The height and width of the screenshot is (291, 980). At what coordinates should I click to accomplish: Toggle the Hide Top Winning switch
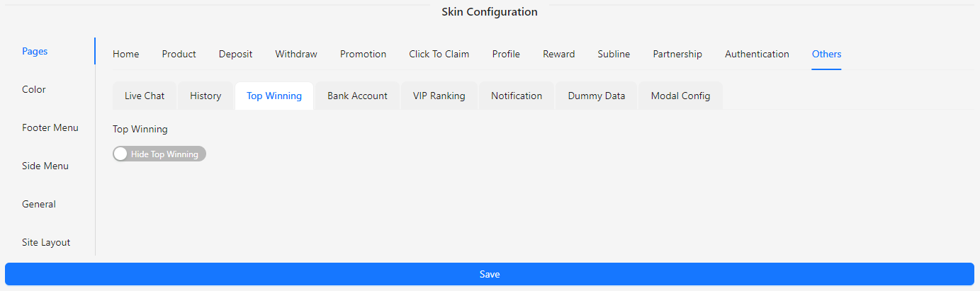(159, 154)
